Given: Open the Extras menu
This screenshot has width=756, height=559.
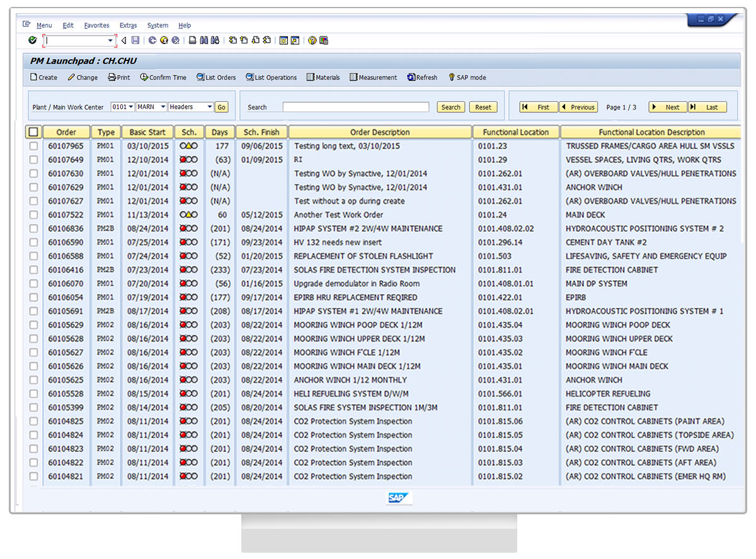Looking at the screenshot, I should (128, 25).
